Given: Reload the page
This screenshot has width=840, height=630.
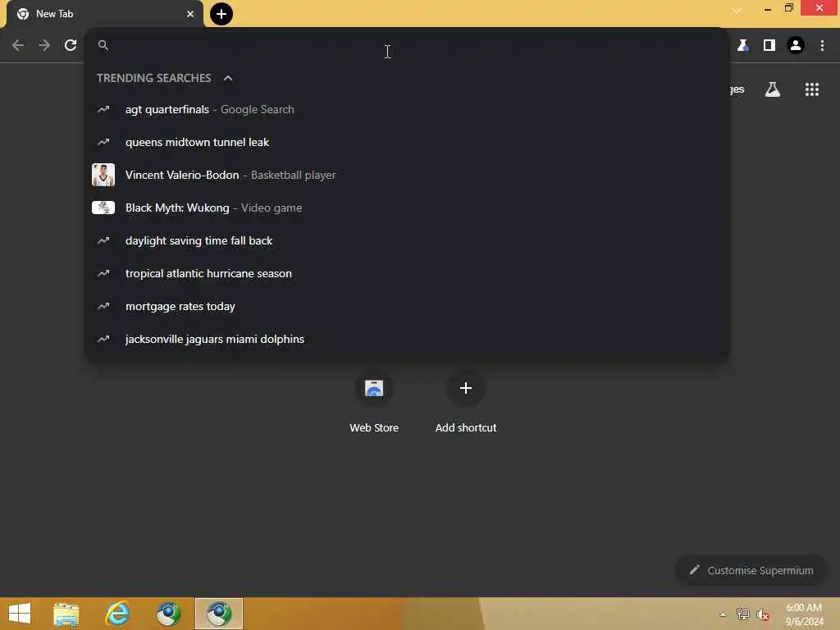Looking at the screenshot, I should tap(71, 45).
